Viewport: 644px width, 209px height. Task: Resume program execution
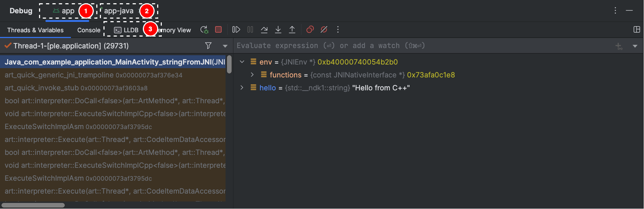(x=236, y=29)
